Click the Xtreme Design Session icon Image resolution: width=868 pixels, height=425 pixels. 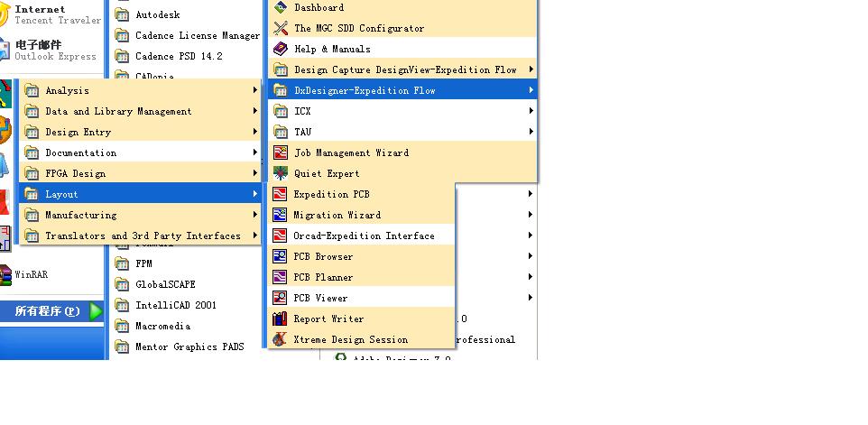pyautogui.click(x=280, y=339)
